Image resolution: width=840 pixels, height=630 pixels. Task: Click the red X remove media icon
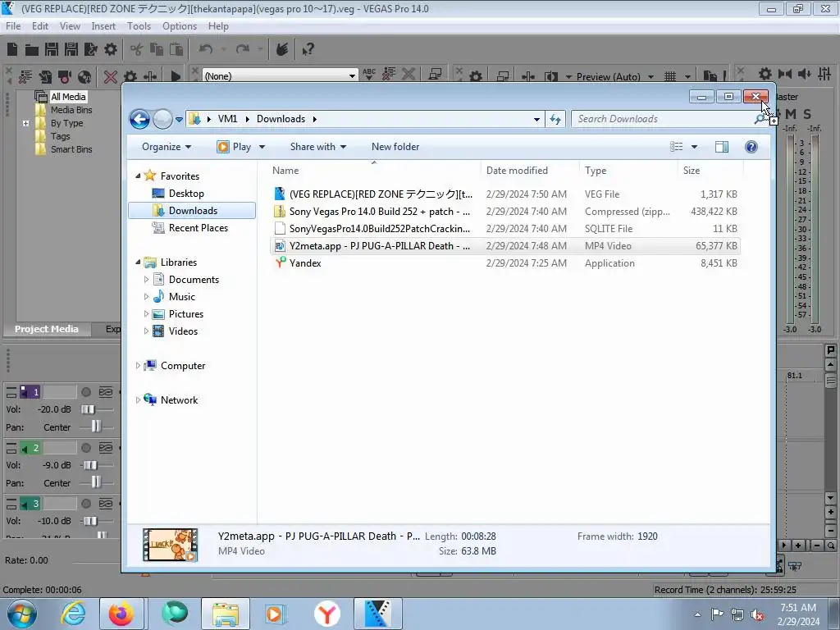point(111,76)
